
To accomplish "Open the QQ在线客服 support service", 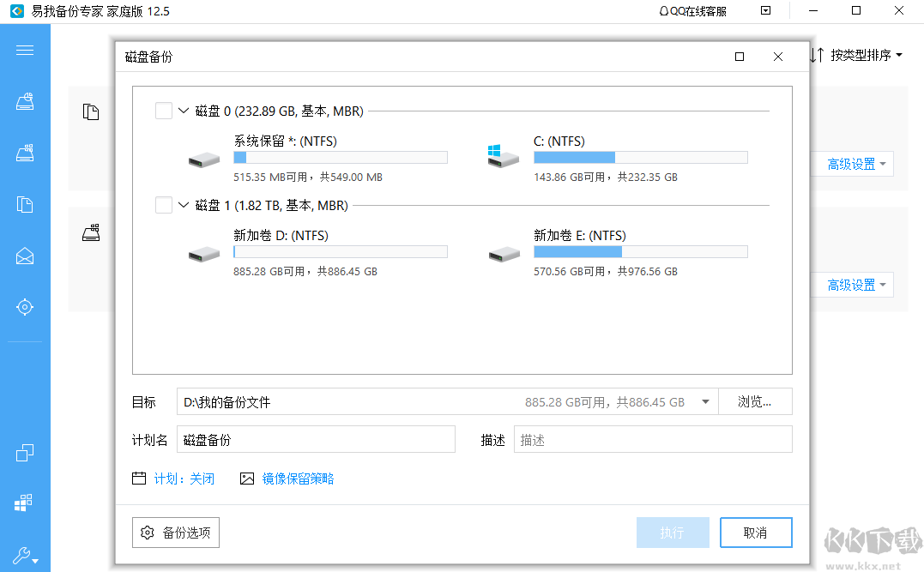I will pyautogui.click(x=691, y=10).
